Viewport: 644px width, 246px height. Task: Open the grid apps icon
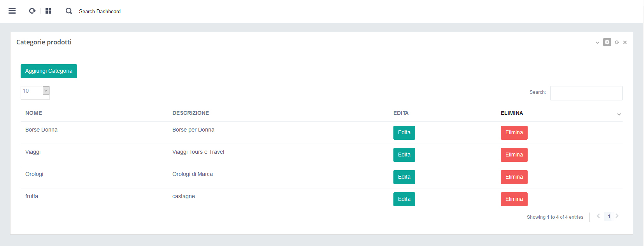(48, 11)
